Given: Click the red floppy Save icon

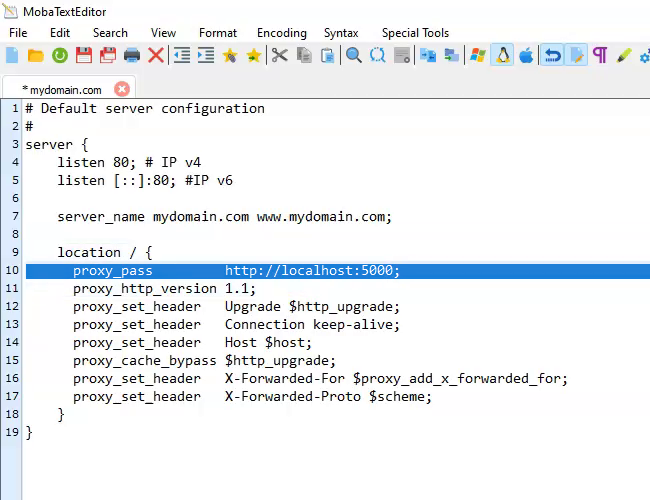Looking at the screenshot, I should coord(84,55).
